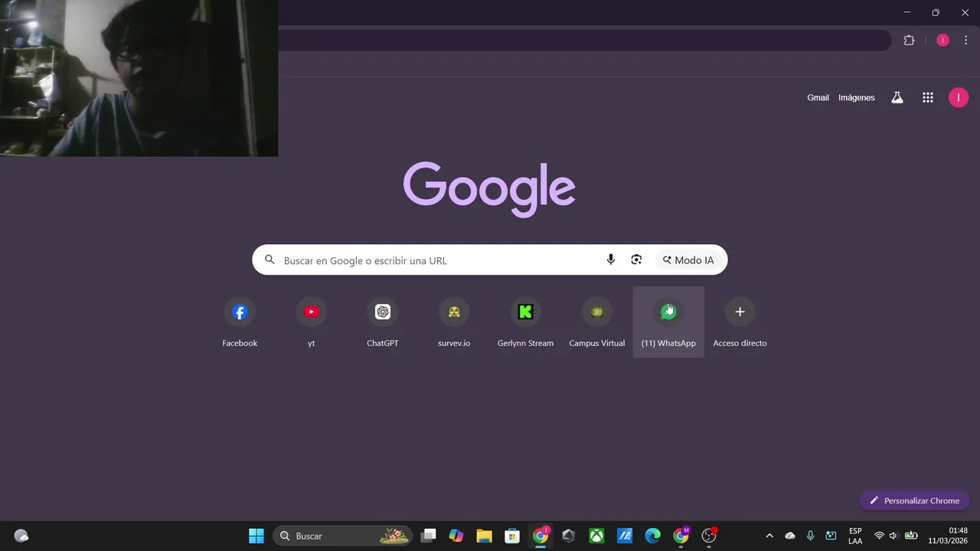The image size is (980, 551).
Task: Click the microphone tray icon
Action: coord(810,536)
